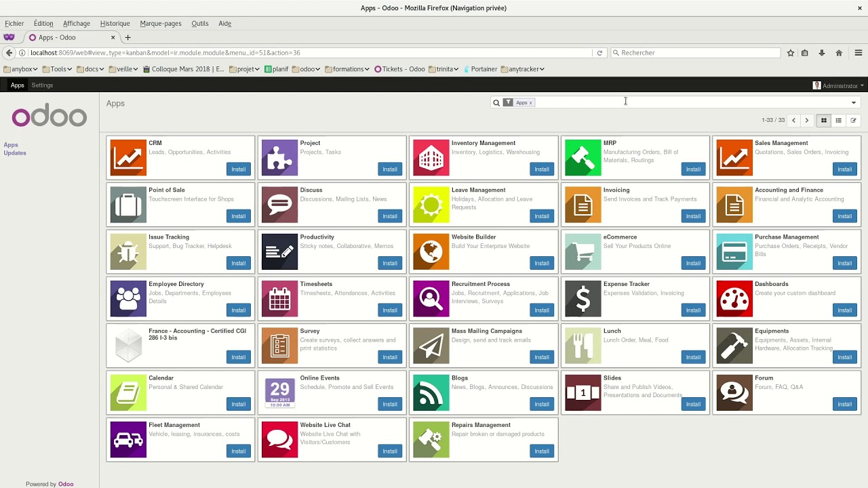This screenshot has width=868, height=488.
Task: Expand the search options dropdown arrow
Action: 853,103
